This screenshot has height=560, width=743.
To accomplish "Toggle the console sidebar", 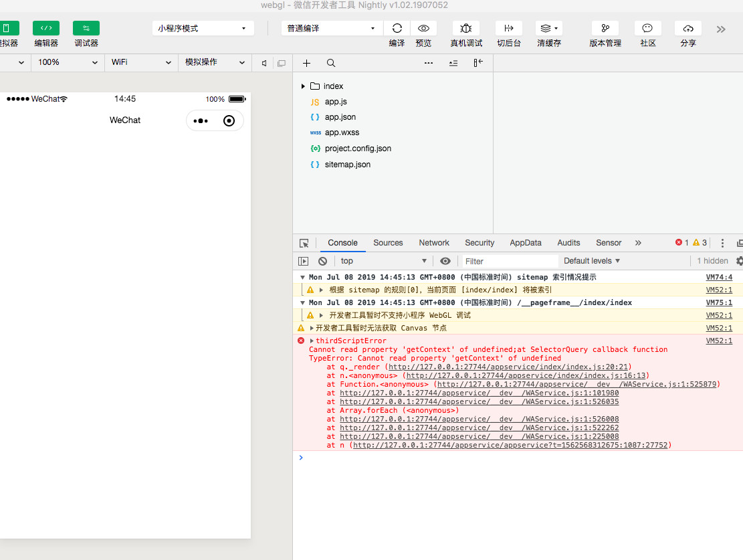I will (x=303, y=262).
